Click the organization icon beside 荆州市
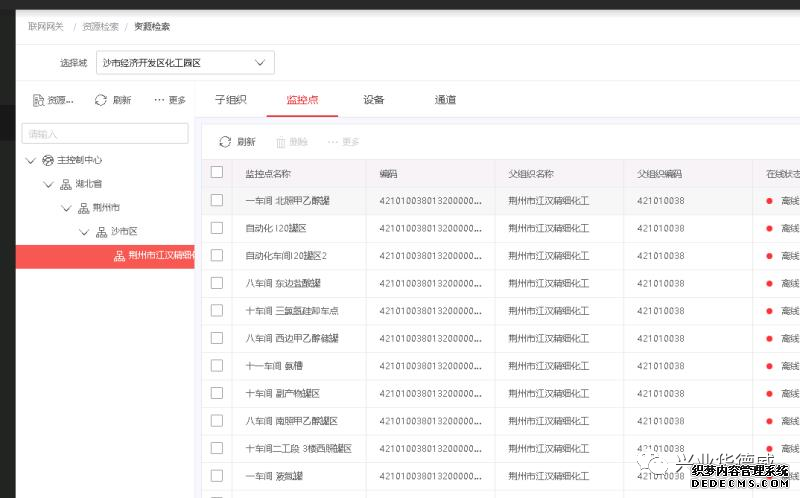800x498 pixels. [x=84, y=208]
